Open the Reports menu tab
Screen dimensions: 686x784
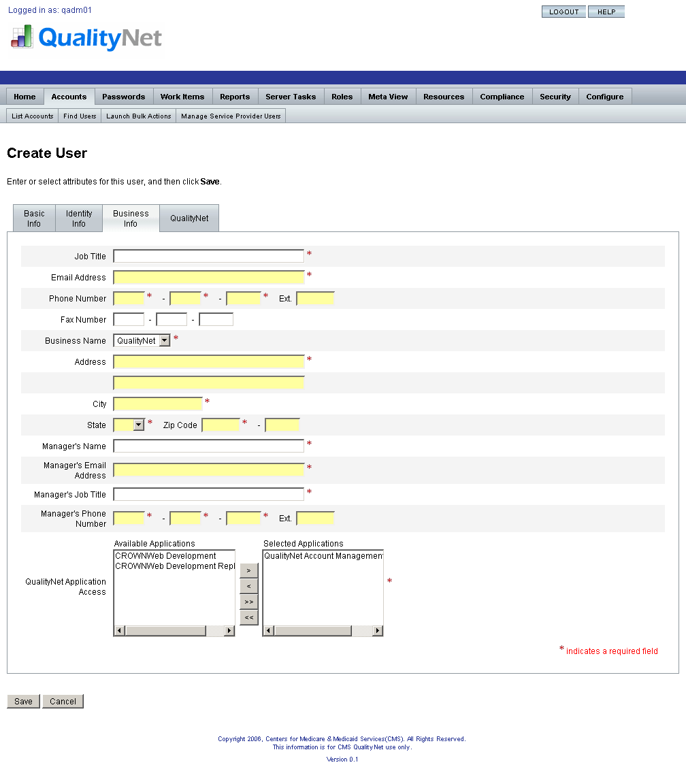coord(235,97)
